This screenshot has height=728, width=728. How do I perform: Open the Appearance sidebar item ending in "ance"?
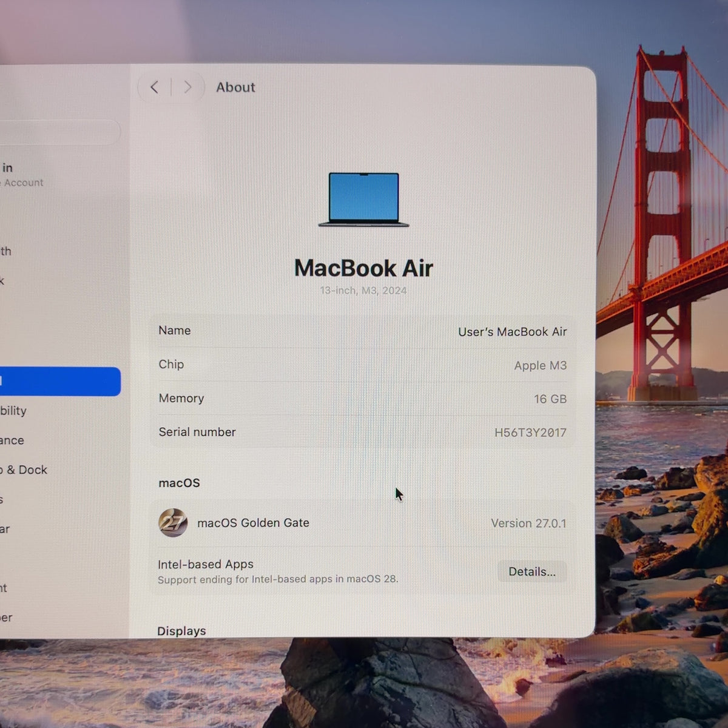(x=12, y=440)
